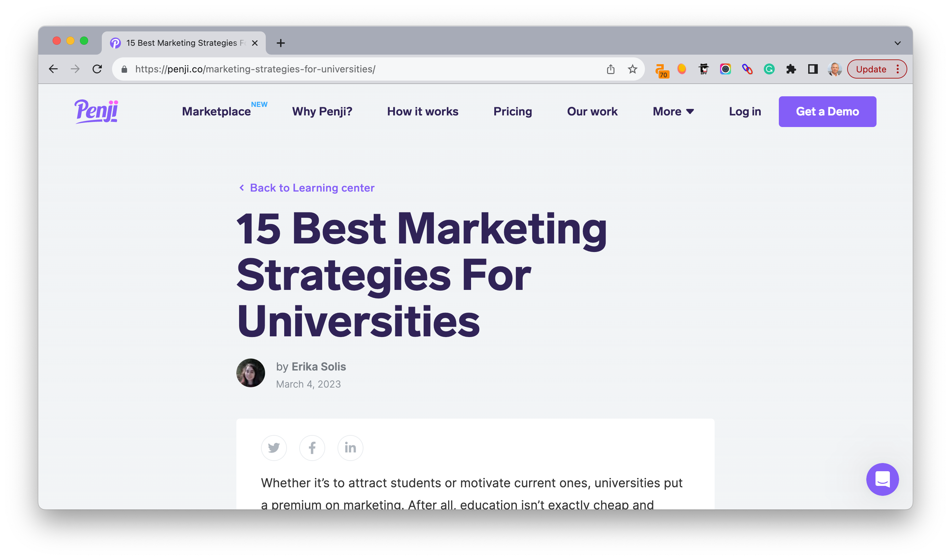The image size is (951, 560).
Task: Open the three-dot Chrome menu
Action: tap(898, 69)
